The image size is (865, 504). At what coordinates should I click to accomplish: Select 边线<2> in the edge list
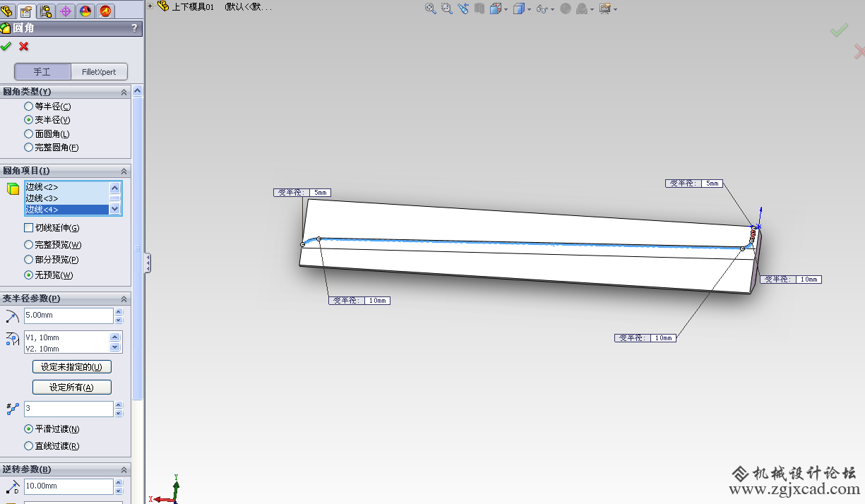pos(67,187)
